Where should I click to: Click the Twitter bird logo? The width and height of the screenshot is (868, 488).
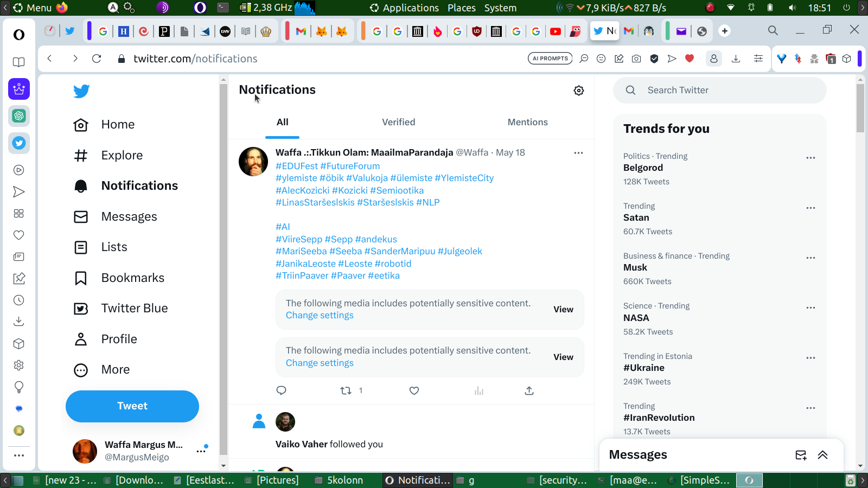coord(81,91)
